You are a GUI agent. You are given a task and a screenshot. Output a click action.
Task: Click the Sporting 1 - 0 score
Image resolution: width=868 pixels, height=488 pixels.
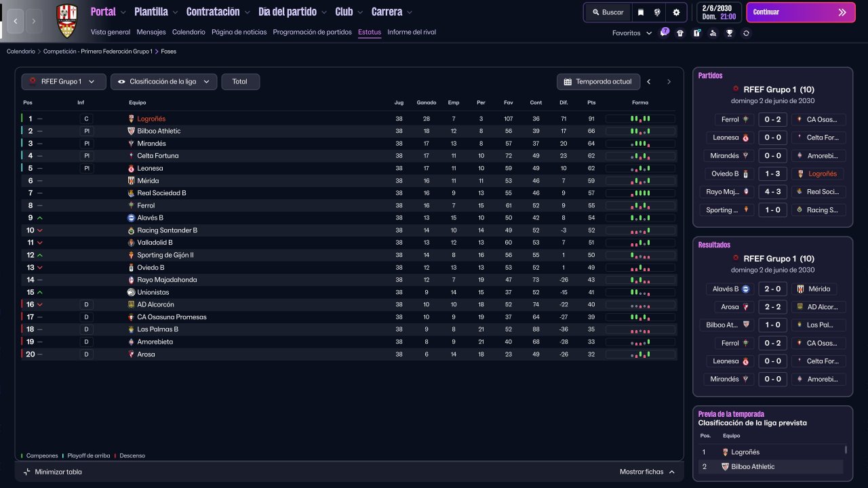click(x=772, y=210)
